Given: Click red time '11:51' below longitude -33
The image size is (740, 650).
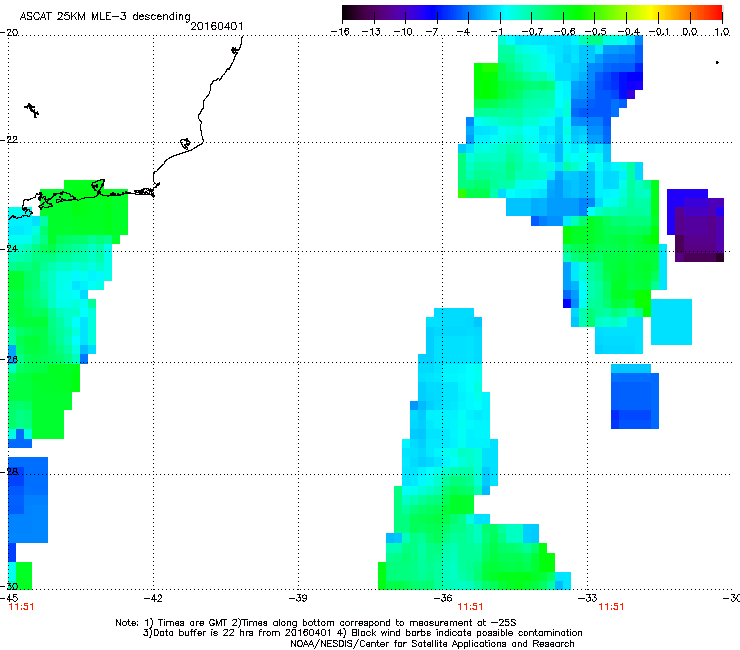Looking at the screenshot, I should coord(611,607).
